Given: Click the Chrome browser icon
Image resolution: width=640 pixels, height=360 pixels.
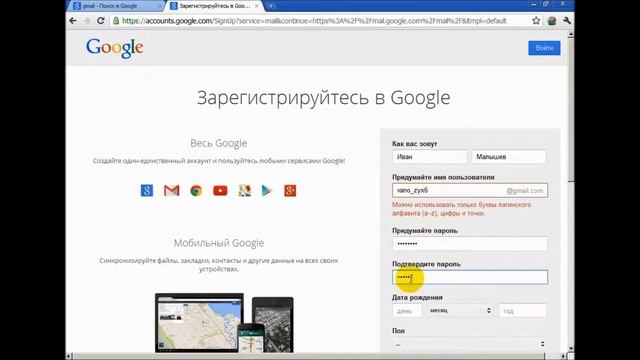Looking at the screenshot, I should (196, 191).
